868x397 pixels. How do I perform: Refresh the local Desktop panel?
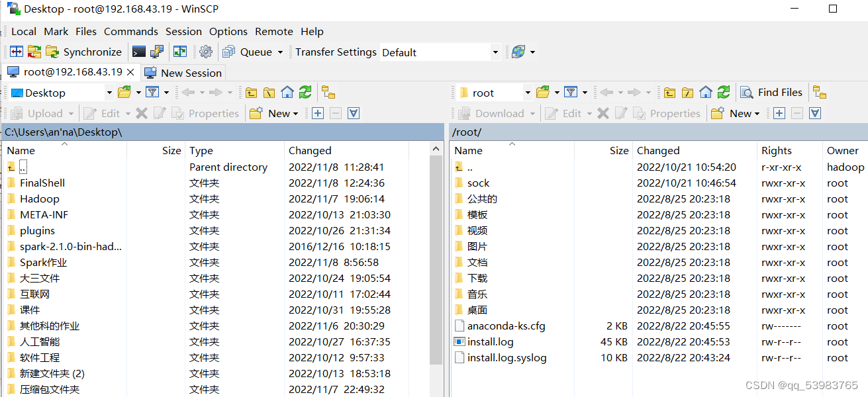[x=305, y=92]
